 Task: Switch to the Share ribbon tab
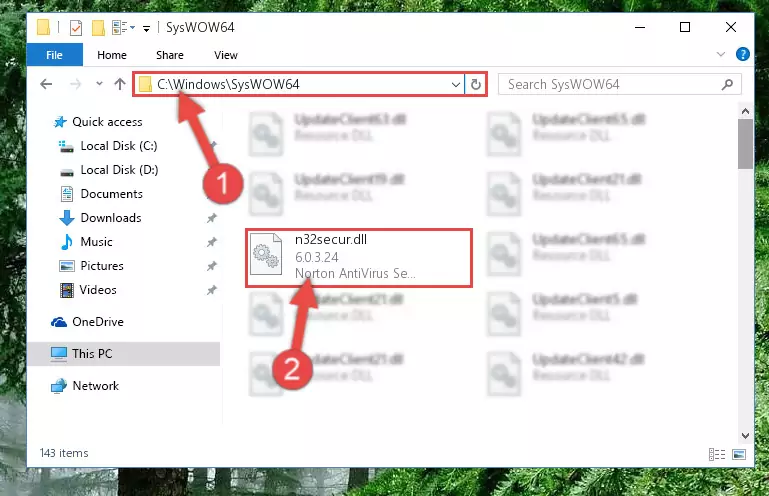point(170,55)
